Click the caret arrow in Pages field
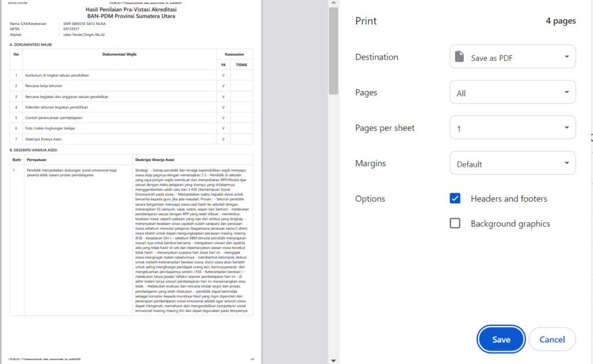593x364 pixels. [566, 93]
